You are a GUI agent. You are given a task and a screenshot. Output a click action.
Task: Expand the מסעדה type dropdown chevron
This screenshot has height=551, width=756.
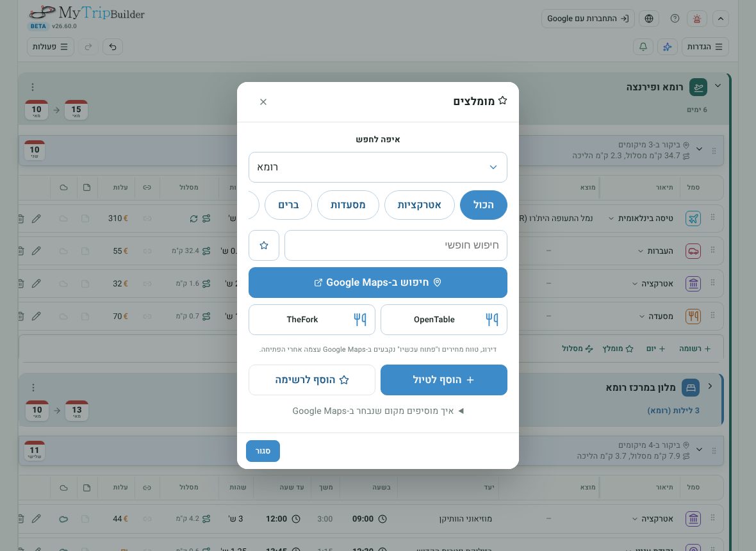pos(642,317)
